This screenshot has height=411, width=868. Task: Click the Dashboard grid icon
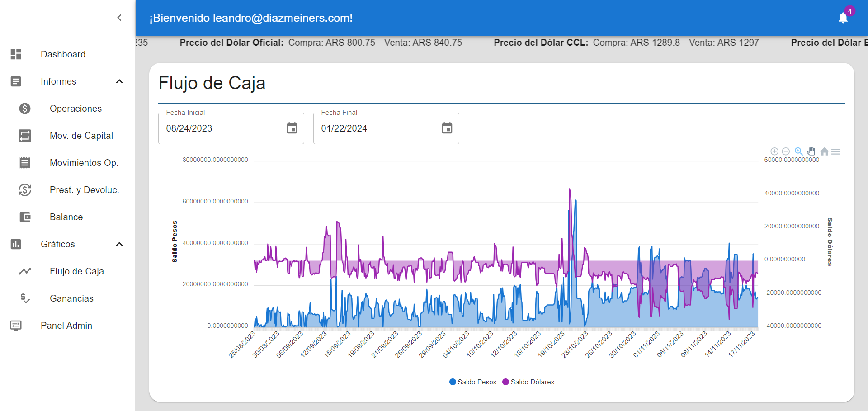[16, 54]
